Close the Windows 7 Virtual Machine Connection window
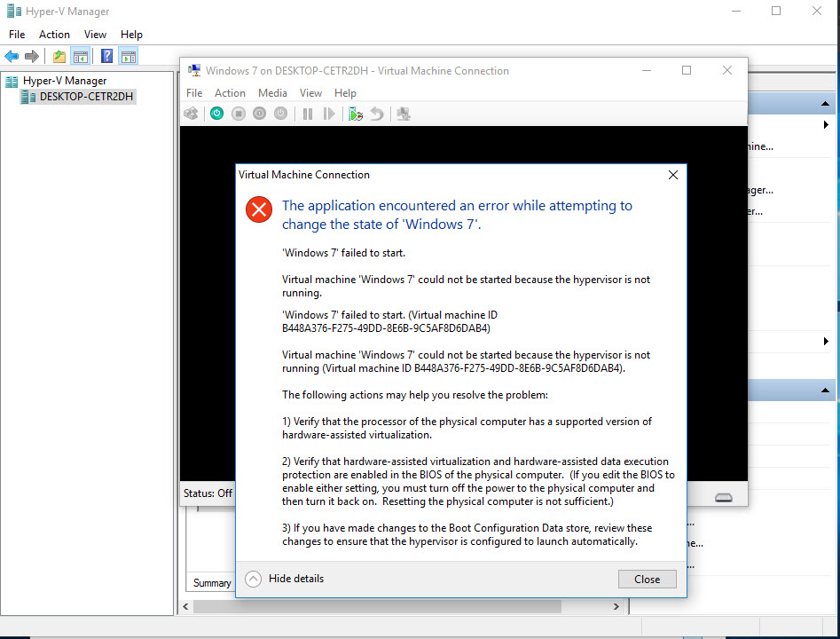Screen dimensions: 840x639 (727, 70)
